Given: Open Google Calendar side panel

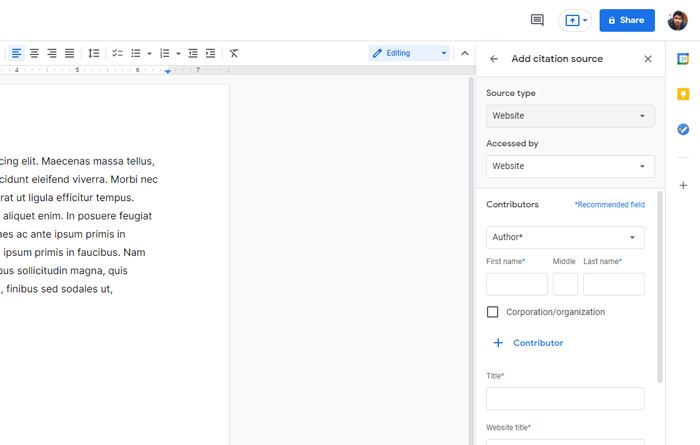Looking at the screenshot, I should 683,59.
